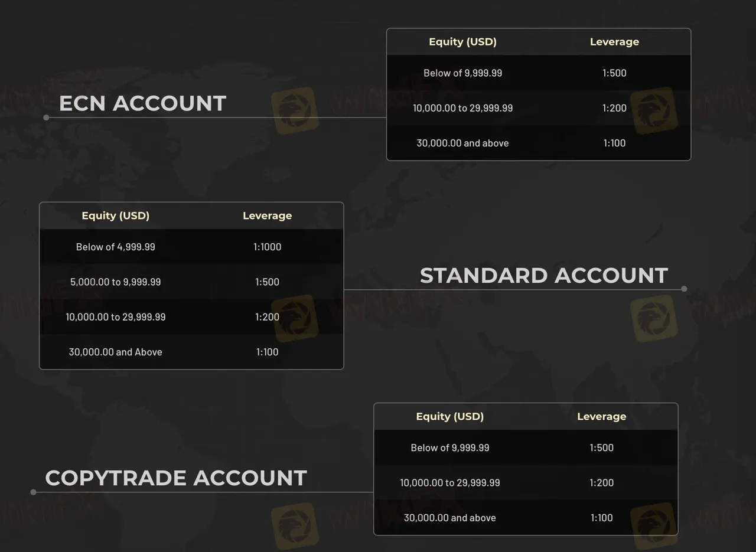
Task: Click "30,000.00 and Above" in Standard table
Action: (115, 352)
